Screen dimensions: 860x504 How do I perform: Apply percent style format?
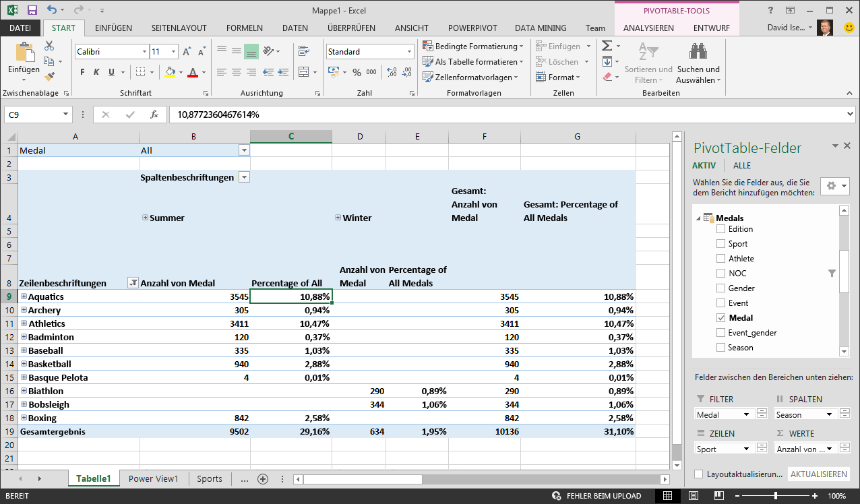(x=357, y=72)
